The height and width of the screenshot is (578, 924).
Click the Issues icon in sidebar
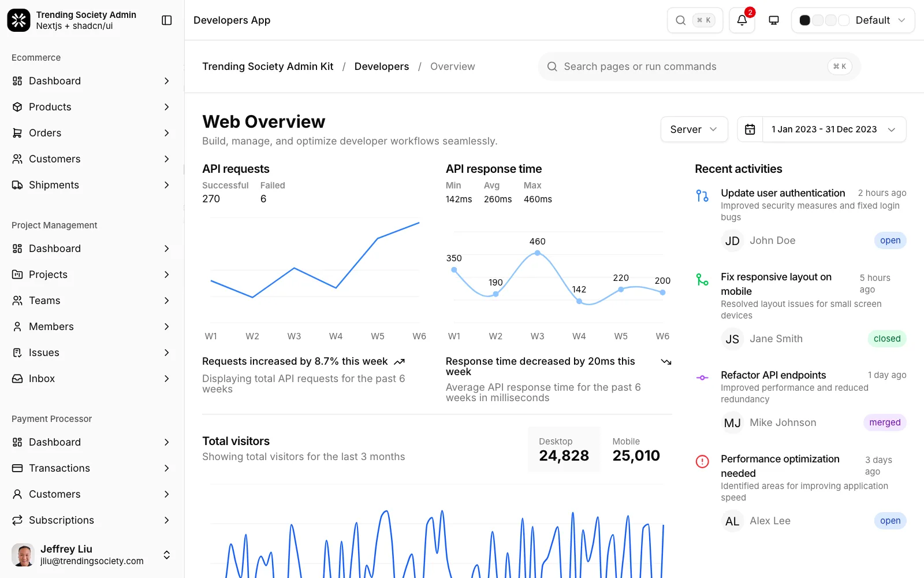pyautogui.click(x=17, y=353)
